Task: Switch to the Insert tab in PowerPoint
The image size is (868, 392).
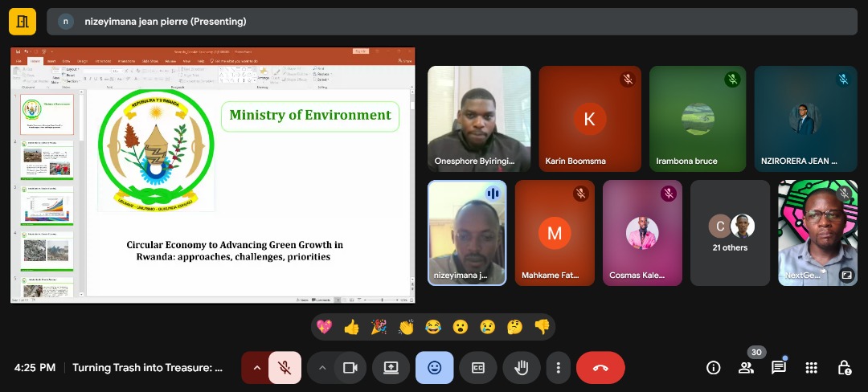Action: tap(51, 61)
